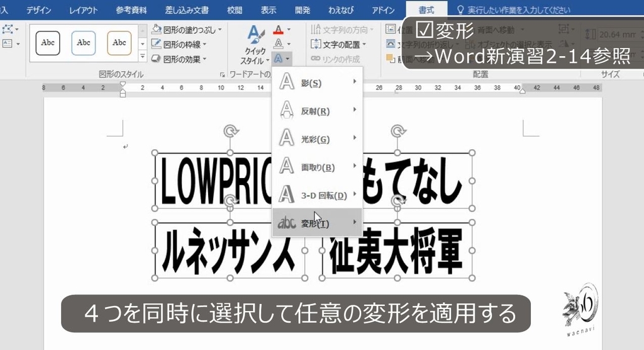Click the rotate handle above LOWPRICE box
644x350 pixels.
click(x=230, y=132)
